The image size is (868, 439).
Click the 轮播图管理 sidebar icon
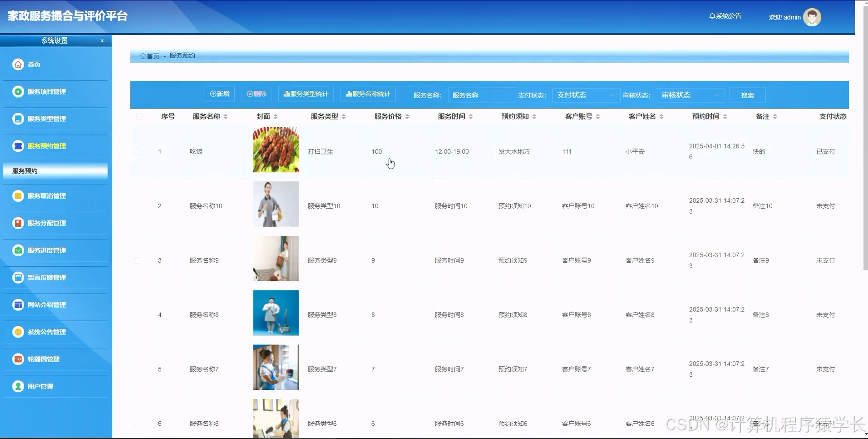click(x=18, y=359)
